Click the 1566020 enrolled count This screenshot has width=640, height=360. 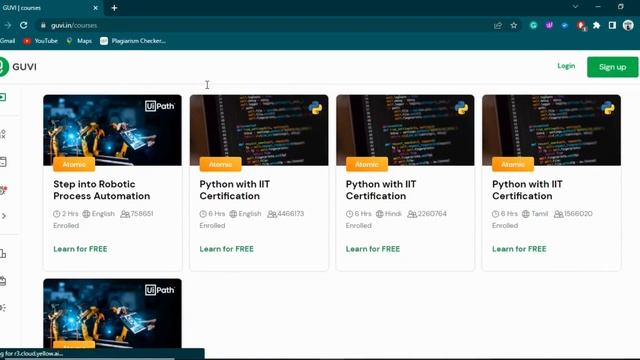pyautogui.click(x=578, y=213)
